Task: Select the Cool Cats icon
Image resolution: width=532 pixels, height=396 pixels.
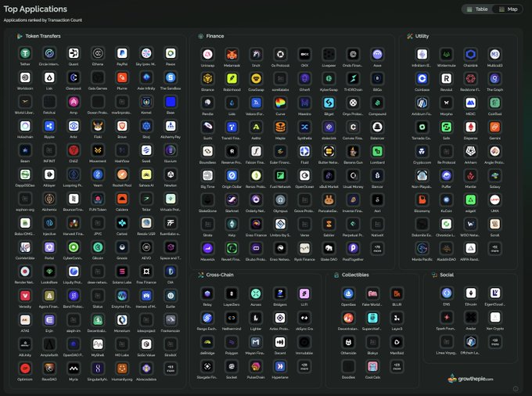Action: click(x=372, y=366)
